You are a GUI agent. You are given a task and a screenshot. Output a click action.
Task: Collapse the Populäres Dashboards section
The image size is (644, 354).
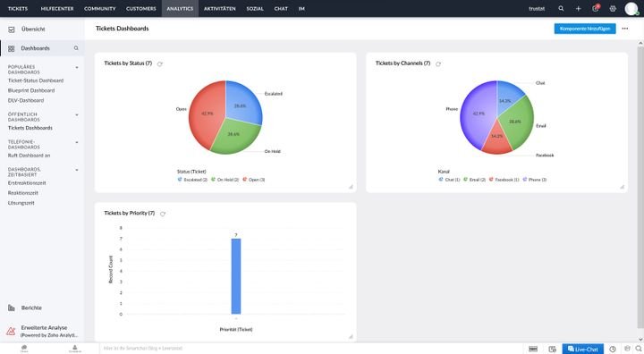point(76,67)
